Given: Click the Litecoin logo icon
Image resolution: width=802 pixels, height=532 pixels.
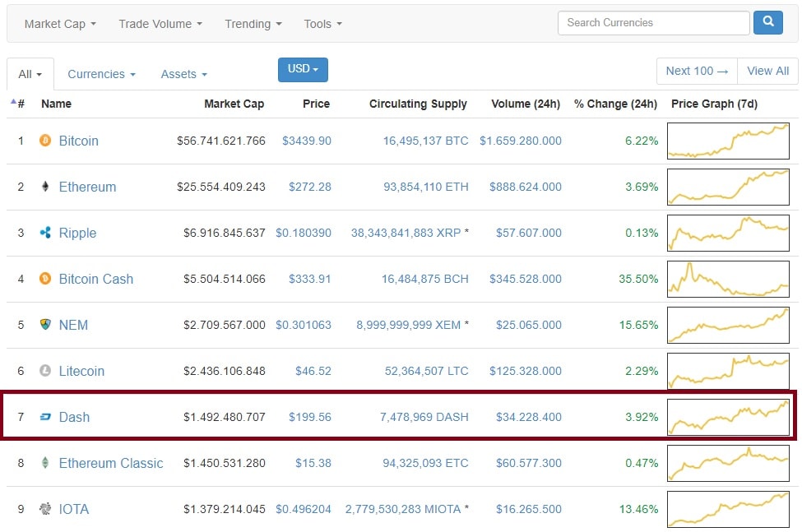Looking at the screenshot, I should point(45,371).
